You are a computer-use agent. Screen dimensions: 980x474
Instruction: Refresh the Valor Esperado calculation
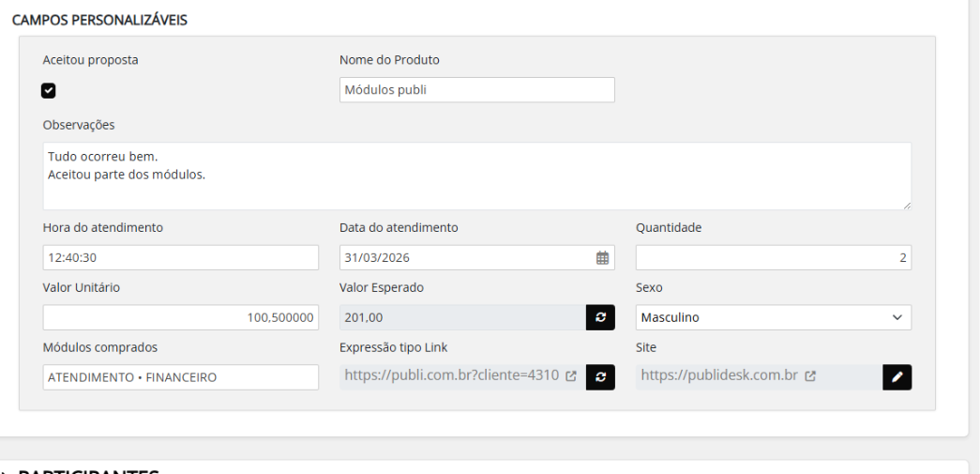(600, 317)
